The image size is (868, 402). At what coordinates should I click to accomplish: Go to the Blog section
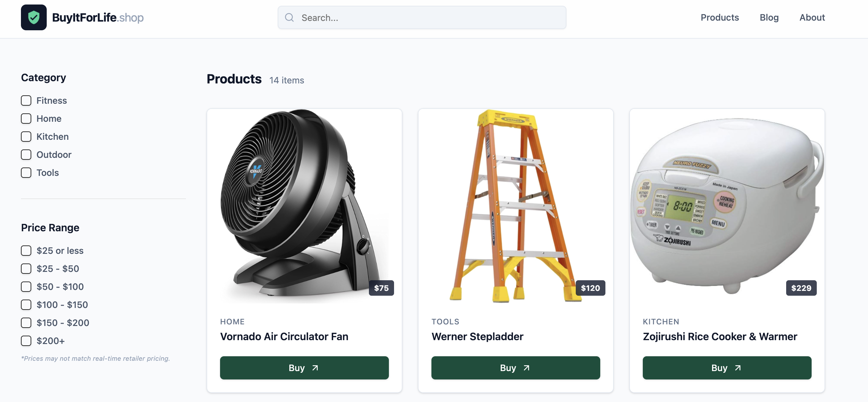coord(769,17)
